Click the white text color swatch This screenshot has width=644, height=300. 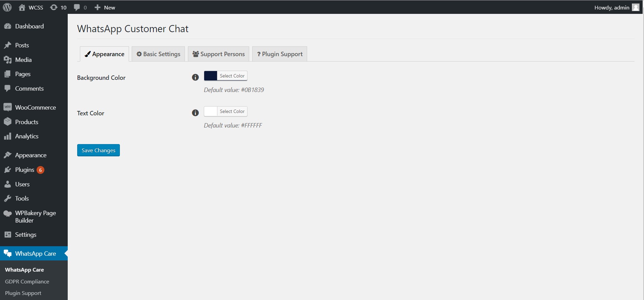coord(210,111)
